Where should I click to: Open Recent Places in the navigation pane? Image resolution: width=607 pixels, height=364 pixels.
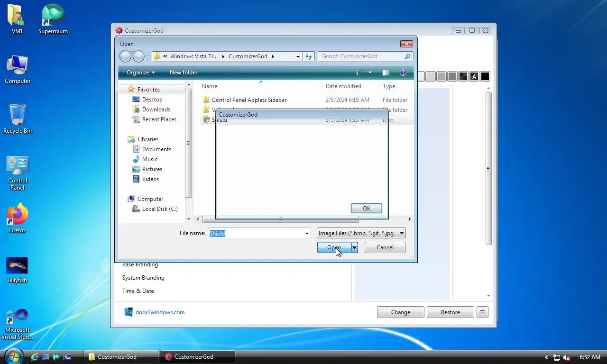[x=159, y=119]
